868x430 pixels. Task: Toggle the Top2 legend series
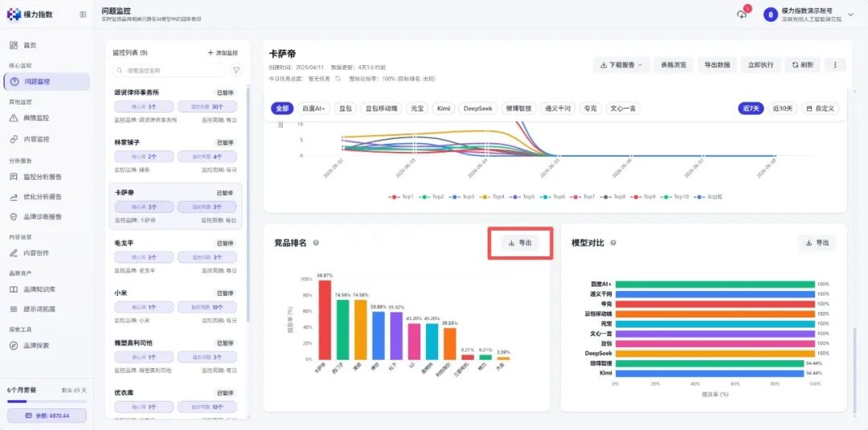(432, 196)
